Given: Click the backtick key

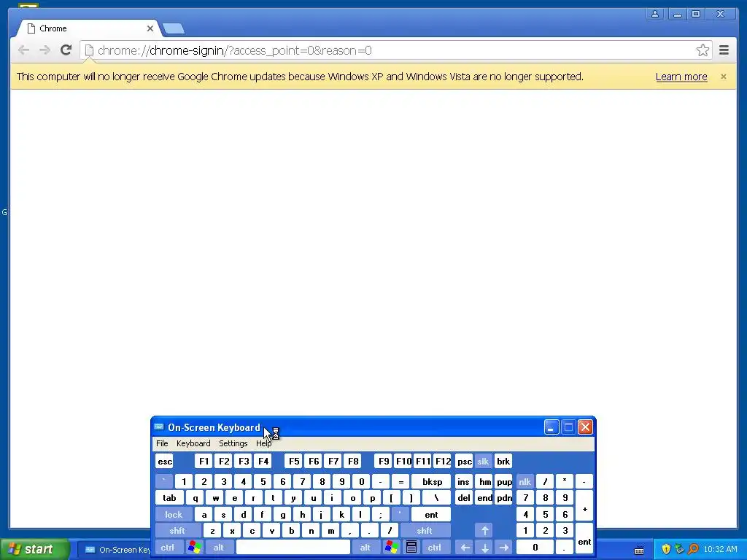Looking at the screenshot, I should 164,482.
